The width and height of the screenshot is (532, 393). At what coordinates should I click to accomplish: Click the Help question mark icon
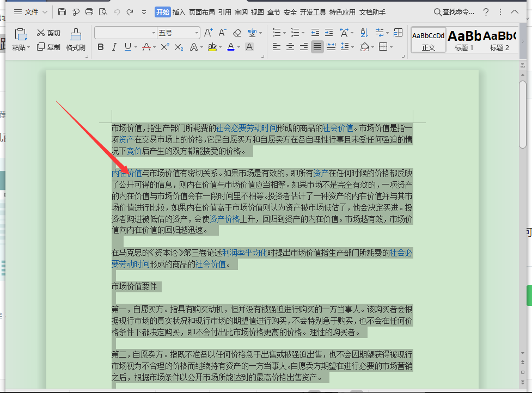(x=486, y=12)
